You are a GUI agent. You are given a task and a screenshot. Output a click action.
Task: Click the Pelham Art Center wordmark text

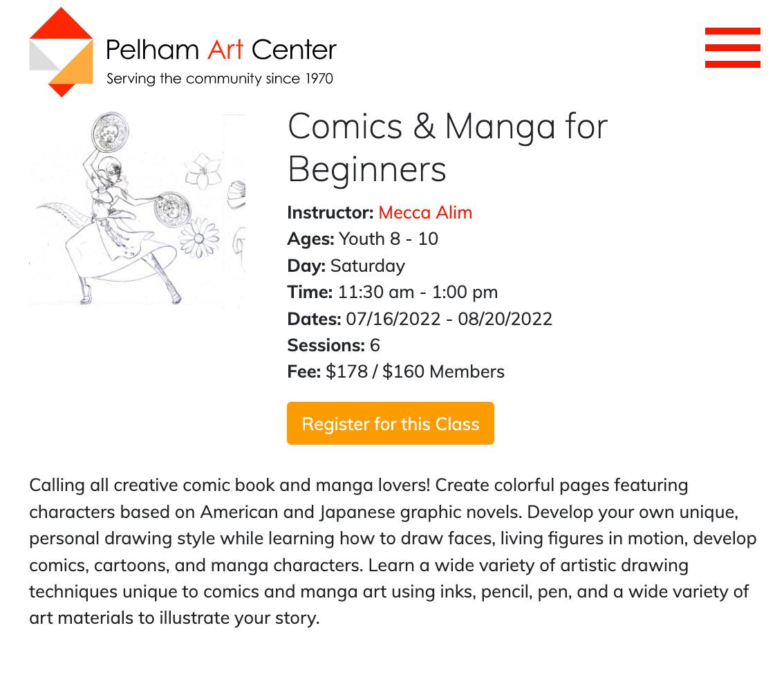[221, 50]
